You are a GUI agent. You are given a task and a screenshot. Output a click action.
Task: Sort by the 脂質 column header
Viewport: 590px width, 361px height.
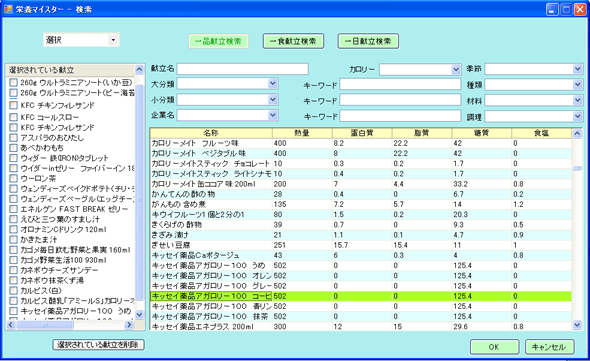click(422, 133)
